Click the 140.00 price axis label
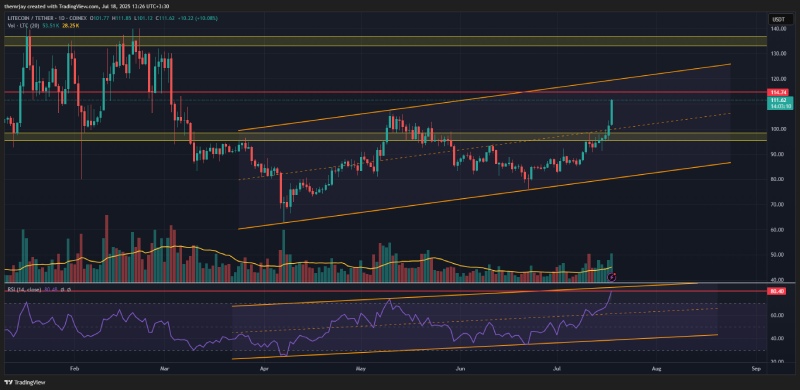The height and width of the screenshot is (390, 800). [x=778, y=29]
